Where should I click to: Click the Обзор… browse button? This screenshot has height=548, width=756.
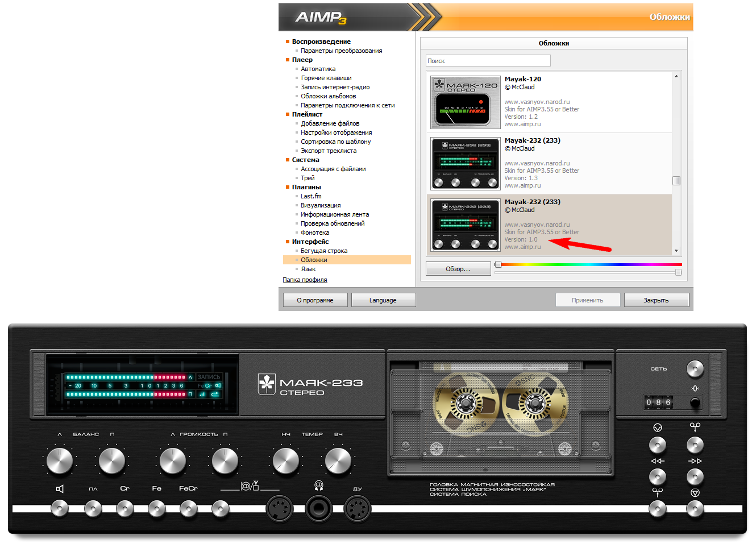458,269
